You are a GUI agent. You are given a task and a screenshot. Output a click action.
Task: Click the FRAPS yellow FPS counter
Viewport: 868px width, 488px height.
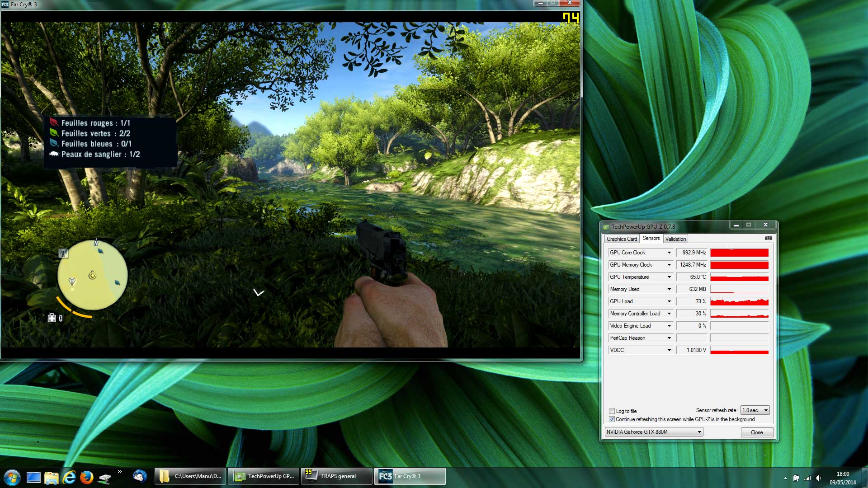tap(571, 18)
